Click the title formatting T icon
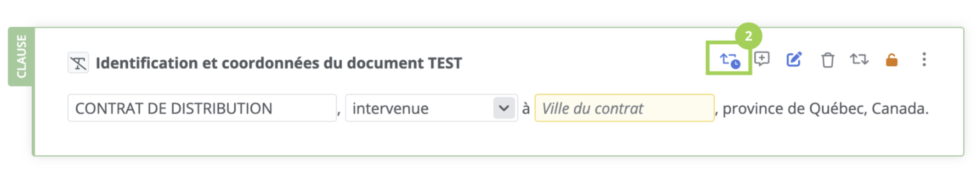Screen dimensions: 980x181 [78, 63]
